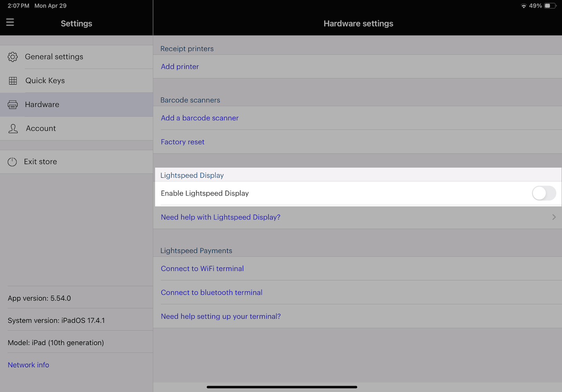Viewport: 562px width, 392px height.
Task: Open the hamburger menu in Settings
Action: pos(10,22)
